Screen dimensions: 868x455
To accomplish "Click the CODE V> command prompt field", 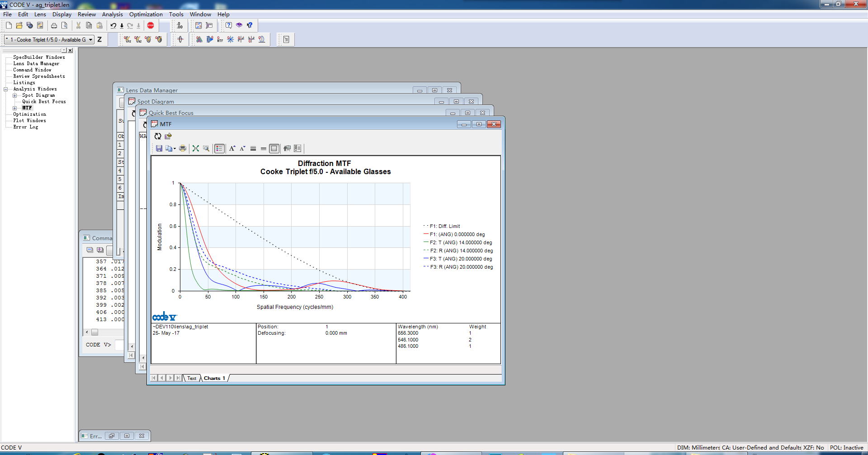I will [119, 345].
